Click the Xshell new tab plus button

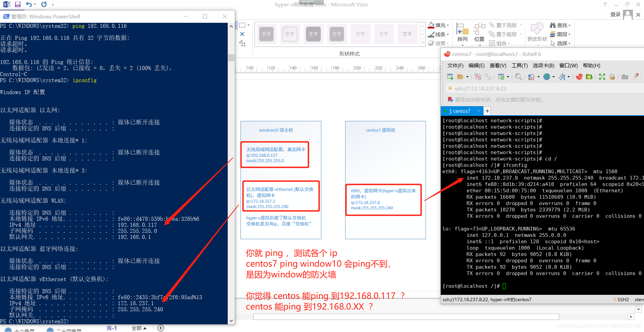[487, 111]
